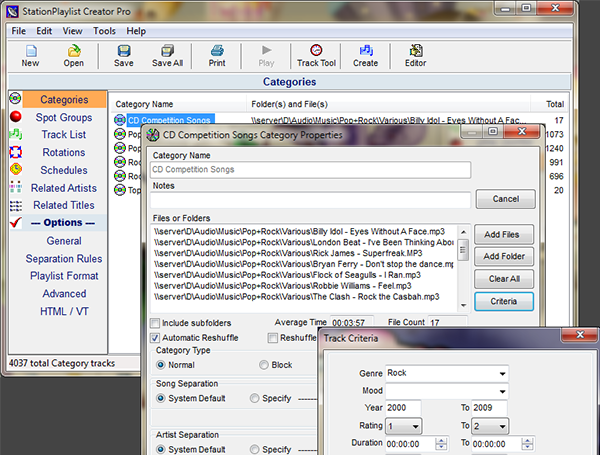
Task: Click Cancel in Category Properties
Action: [x=505, y=199]
